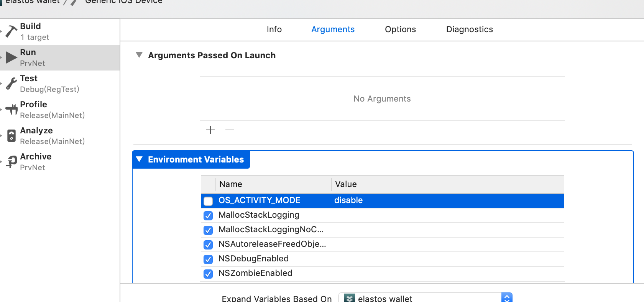The height and width of the screenshot is (302, 644).
Task: Select Run PrvNet action
Action: [x=60, y=58]
